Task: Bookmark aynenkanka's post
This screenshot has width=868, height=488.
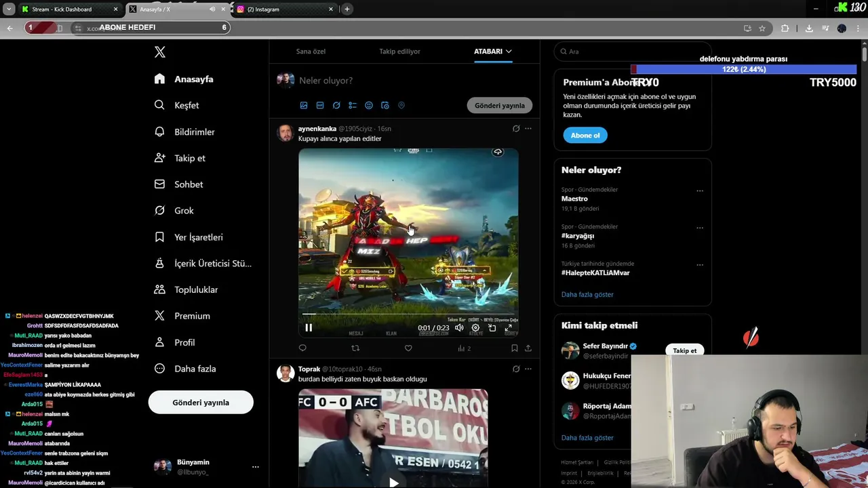Action: coord(515,348)
